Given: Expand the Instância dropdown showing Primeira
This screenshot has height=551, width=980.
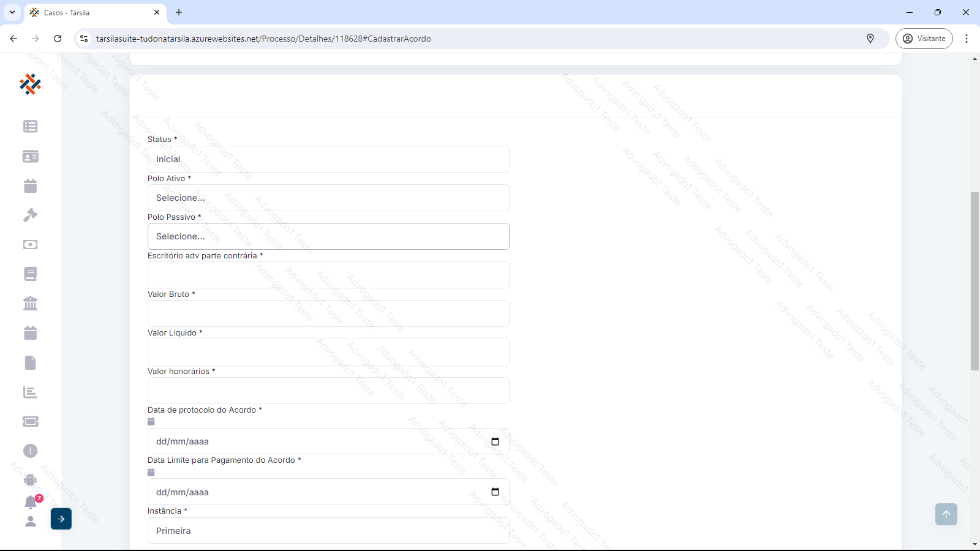Looking at the screenshot, I should click(x=328, y=531).
